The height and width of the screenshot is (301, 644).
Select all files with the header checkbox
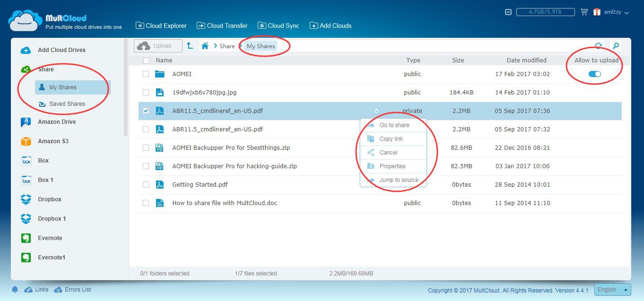coord(146,60)
